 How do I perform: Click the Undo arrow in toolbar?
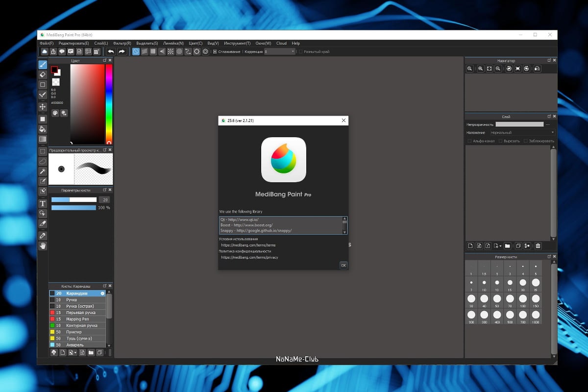(111, 51)
